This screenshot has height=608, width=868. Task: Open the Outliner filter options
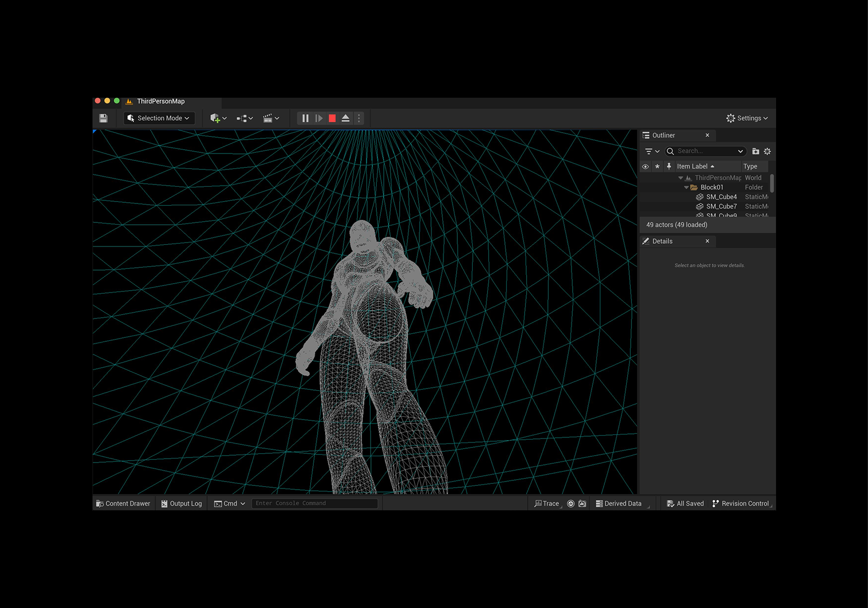click(x=652, y=151)
